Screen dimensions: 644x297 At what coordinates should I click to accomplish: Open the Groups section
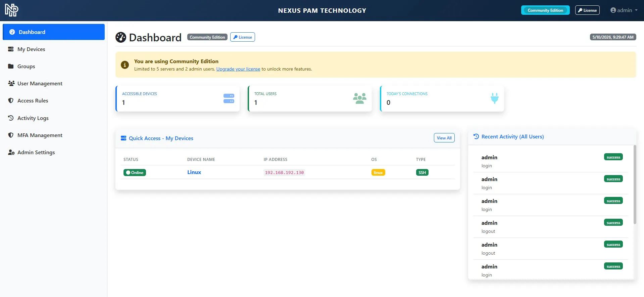54,66
